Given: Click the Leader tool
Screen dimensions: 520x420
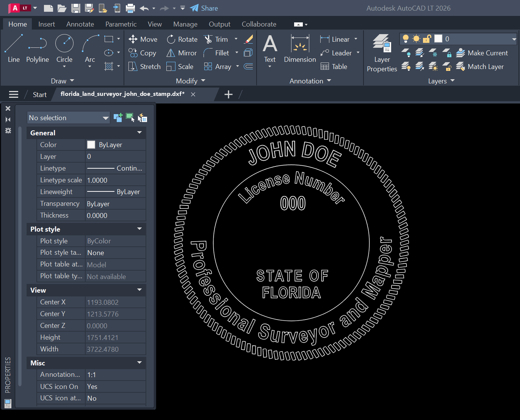Looking at the screenshot, I should click(x=336, y=53).
